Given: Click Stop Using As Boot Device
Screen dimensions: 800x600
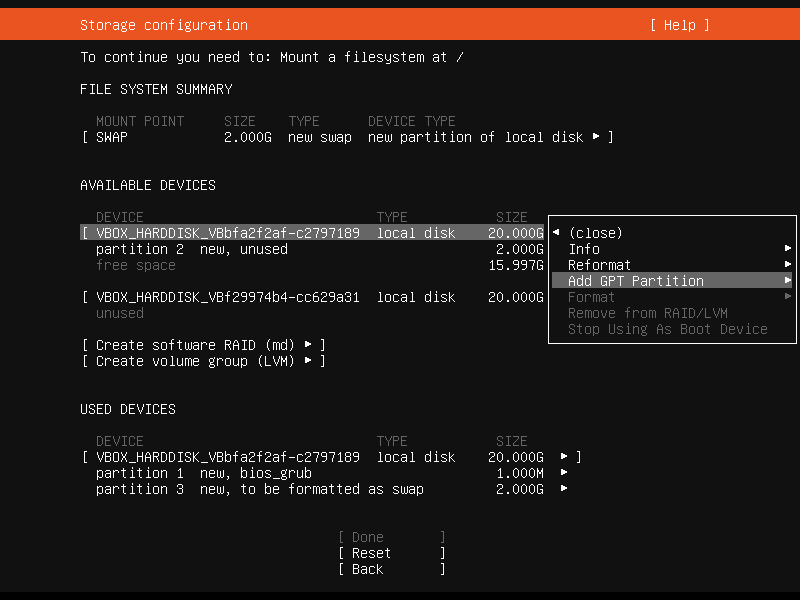Looking at the screenshot, I should click(668, 329).
